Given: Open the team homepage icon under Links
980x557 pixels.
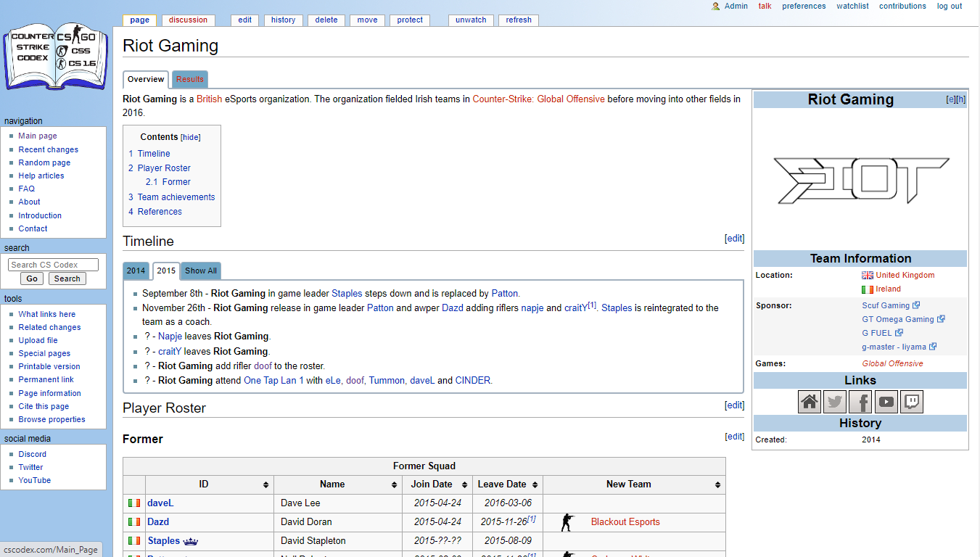Looking at the screenshot, I should [x=810, y=401].
